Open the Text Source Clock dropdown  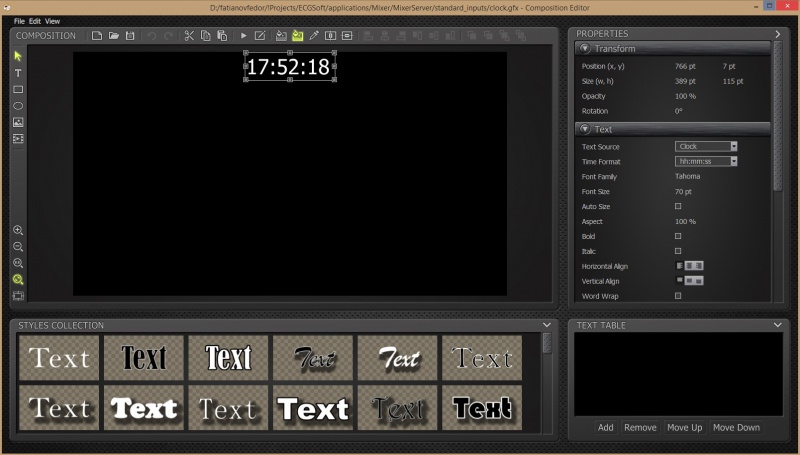[706, 146]
